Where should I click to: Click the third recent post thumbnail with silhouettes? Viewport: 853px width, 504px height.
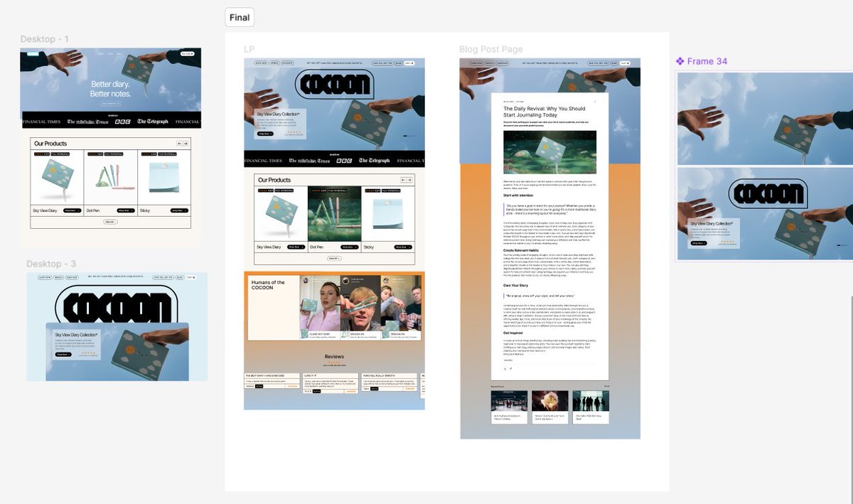click(x=591, y=402)
